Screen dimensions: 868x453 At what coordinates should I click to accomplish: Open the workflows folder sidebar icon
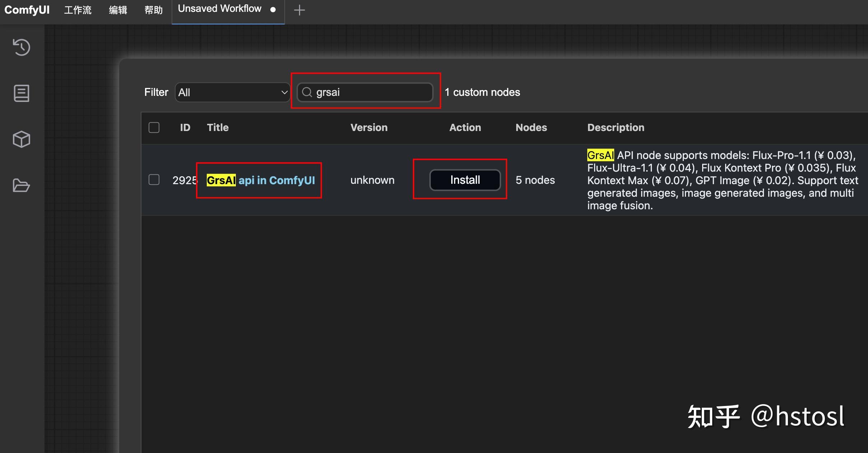click(x=22, y=185)
